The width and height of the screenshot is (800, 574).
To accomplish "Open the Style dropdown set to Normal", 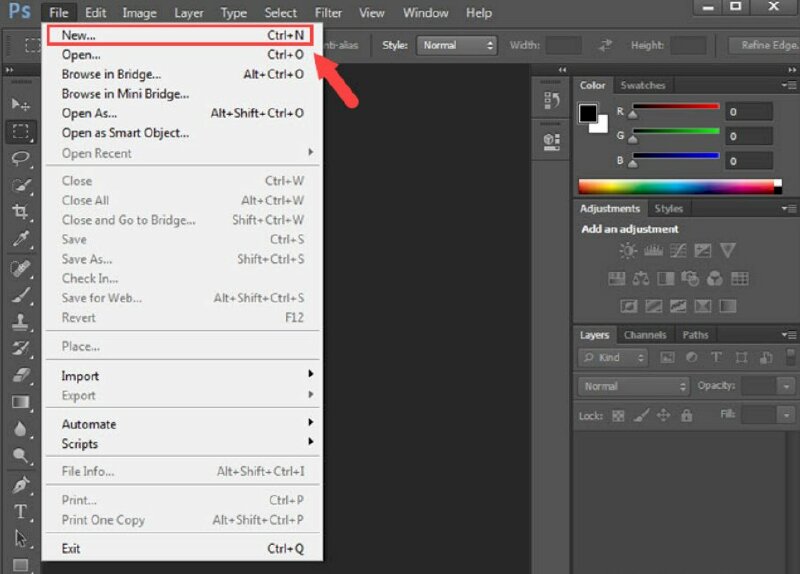I will 457,45.
